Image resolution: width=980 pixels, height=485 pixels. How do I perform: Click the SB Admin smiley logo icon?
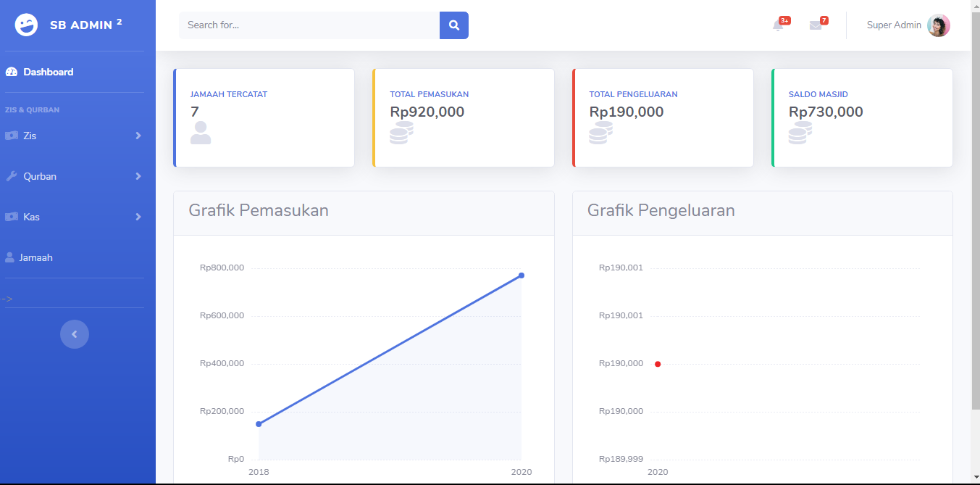pyautogui.click(x=26, y=24)
